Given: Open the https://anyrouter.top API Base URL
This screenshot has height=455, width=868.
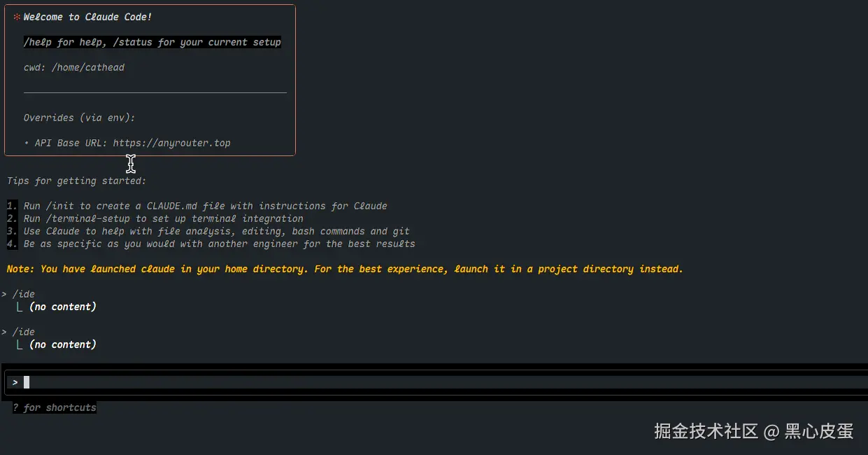Looking at the screenshot, I should pos(171,143).
